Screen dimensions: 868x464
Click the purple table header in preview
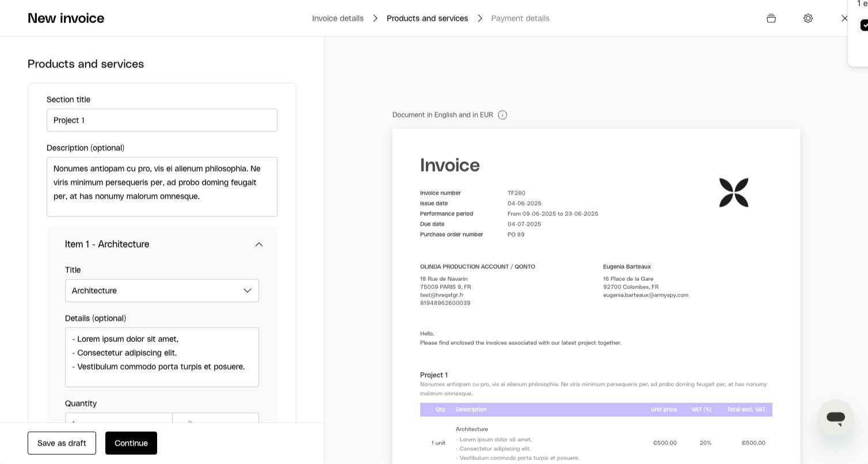(596, 409)
